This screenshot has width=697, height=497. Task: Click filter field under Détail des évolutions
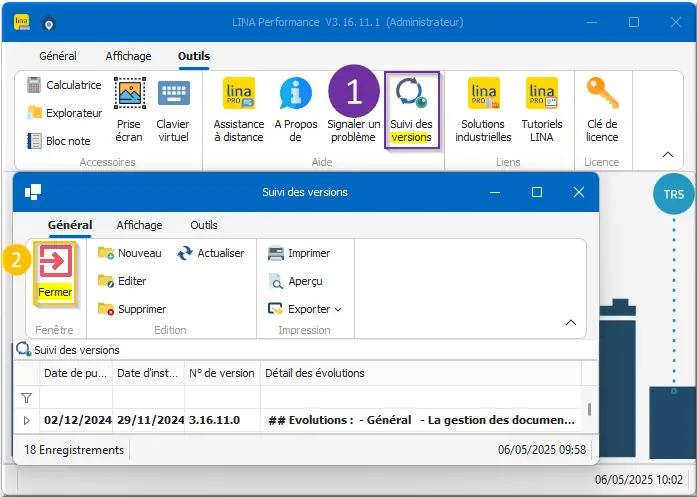coord(421,397)
